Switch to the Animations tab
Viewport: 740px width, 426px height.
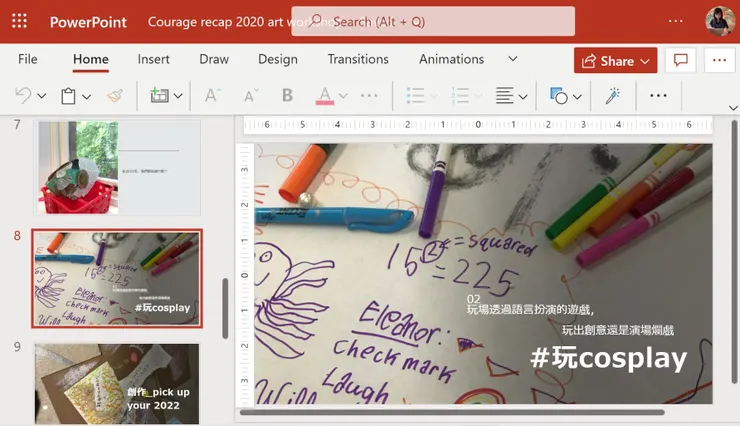pos(451,59)
